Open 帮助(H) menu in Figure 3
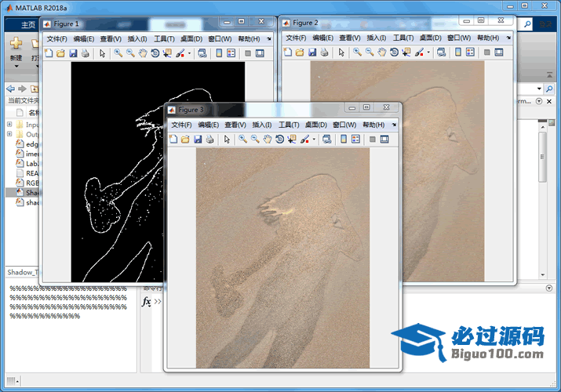561x392 pixels. pyautogui.click(x=373, y=125)
